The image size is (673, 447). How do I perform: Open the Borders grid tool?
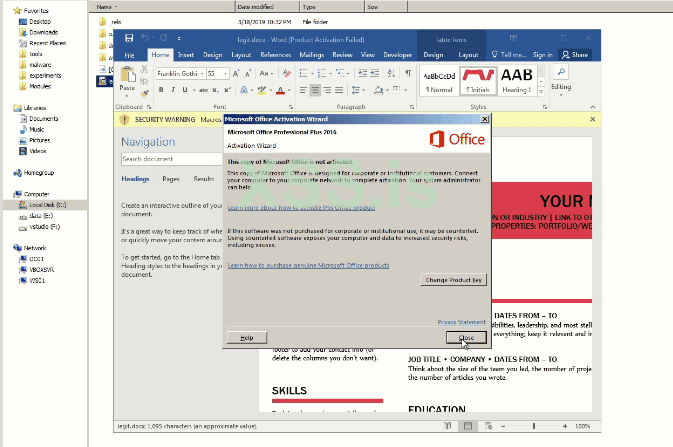click(x=397, y=90)
